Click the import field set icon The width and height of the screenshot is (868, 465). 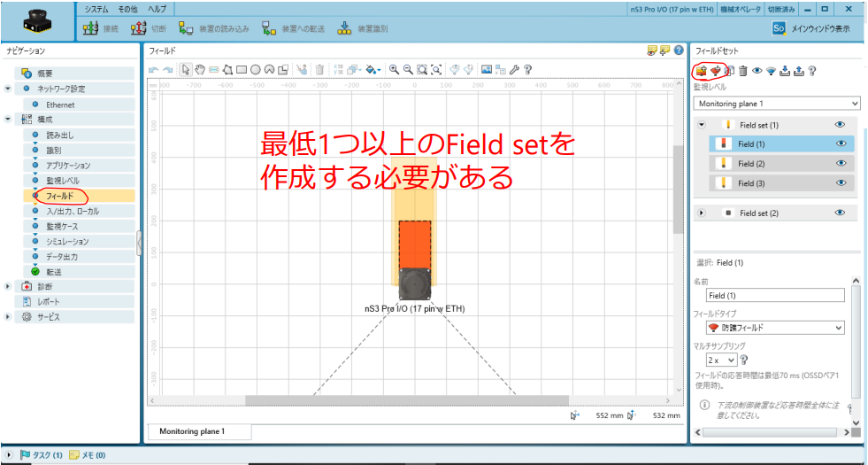point(785,70)
